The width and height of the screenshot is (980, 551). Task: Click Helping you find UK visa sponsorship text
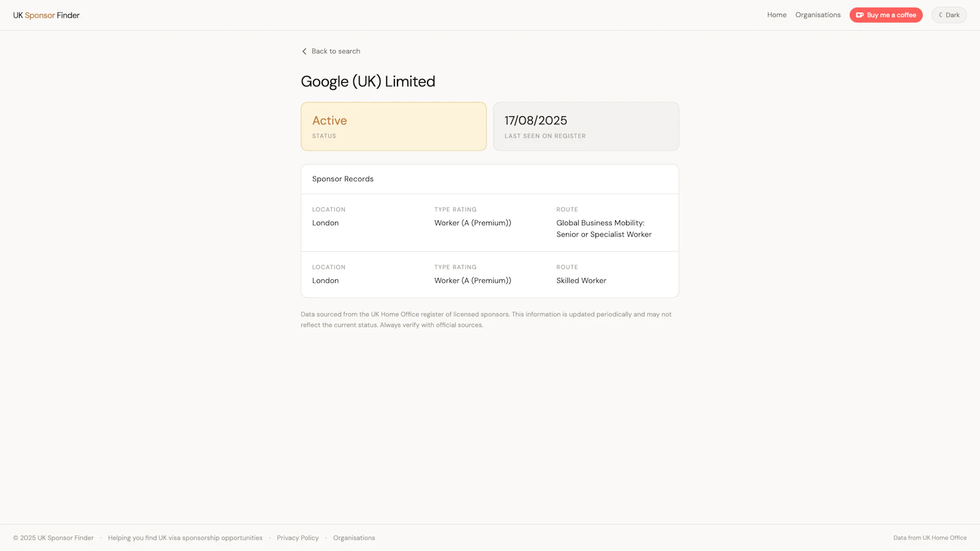(185, 538)
